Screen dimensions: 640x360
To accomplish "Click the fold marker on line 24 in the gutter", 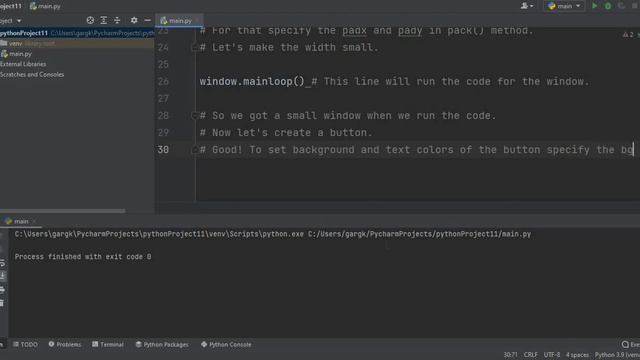I will point(194,48).
